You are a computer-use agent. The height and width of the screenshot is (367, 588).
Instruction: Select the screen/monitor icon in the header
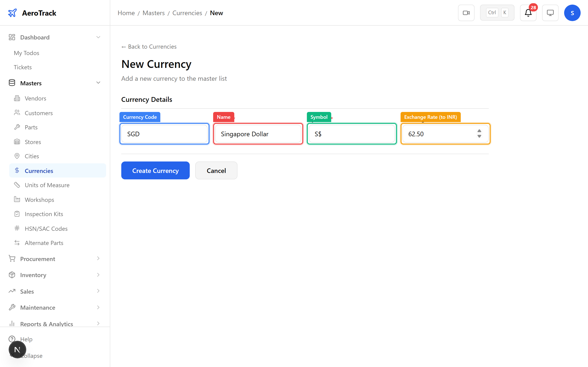click(550, 13)
